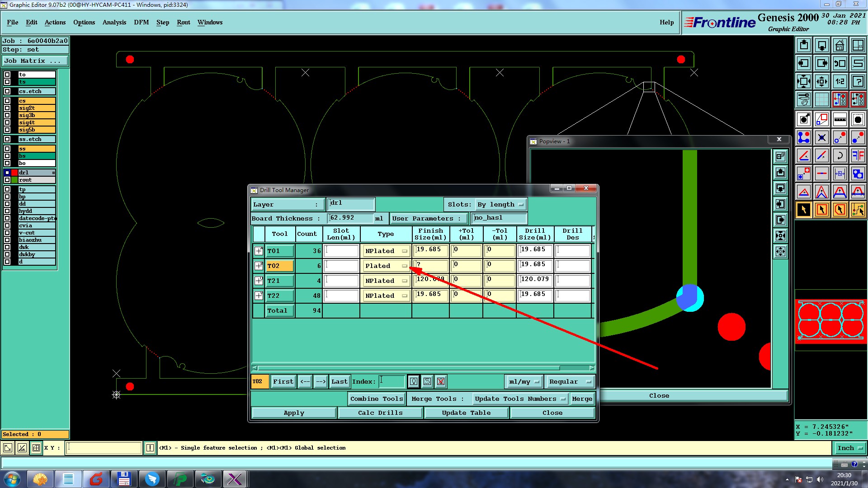This screenshot has width=868, height=488.
Task: Open the Inch units dropdown
Action: pos(849,448)
